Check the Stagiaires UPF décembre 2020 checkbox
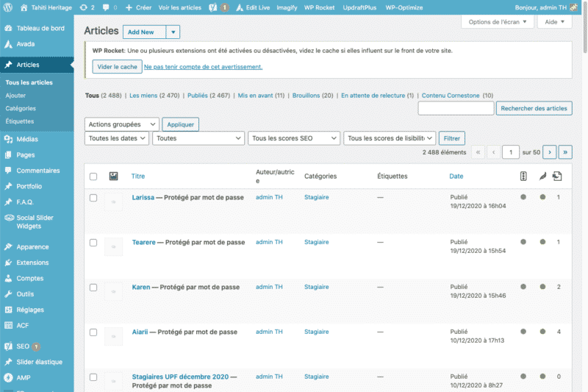The image size is (588, 392). [x=93, y=377]
